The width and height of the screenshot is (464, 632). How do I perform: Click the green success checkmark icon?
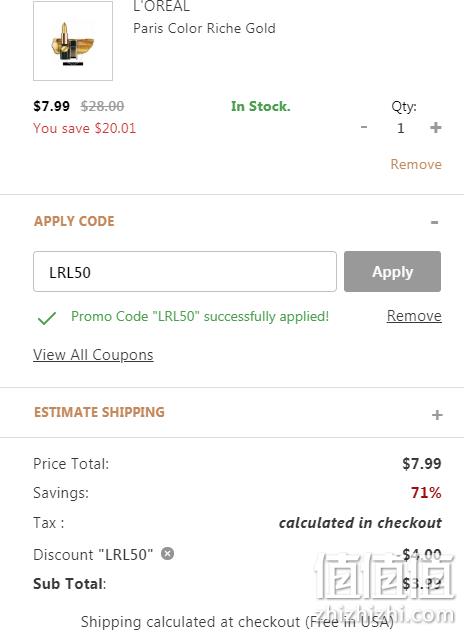click(x=47, y=318)
